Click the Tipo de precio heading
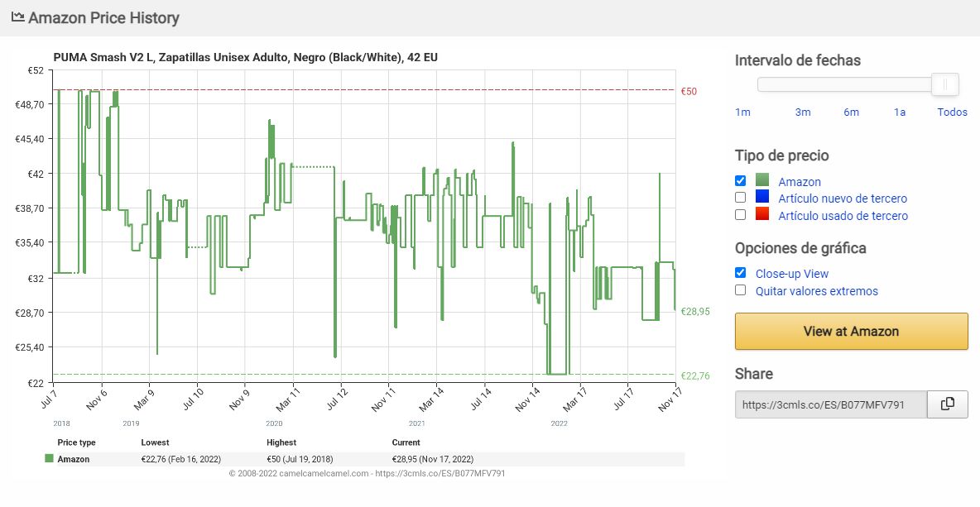The width and height of the screenshot is (980, 507). coord(782,155)
